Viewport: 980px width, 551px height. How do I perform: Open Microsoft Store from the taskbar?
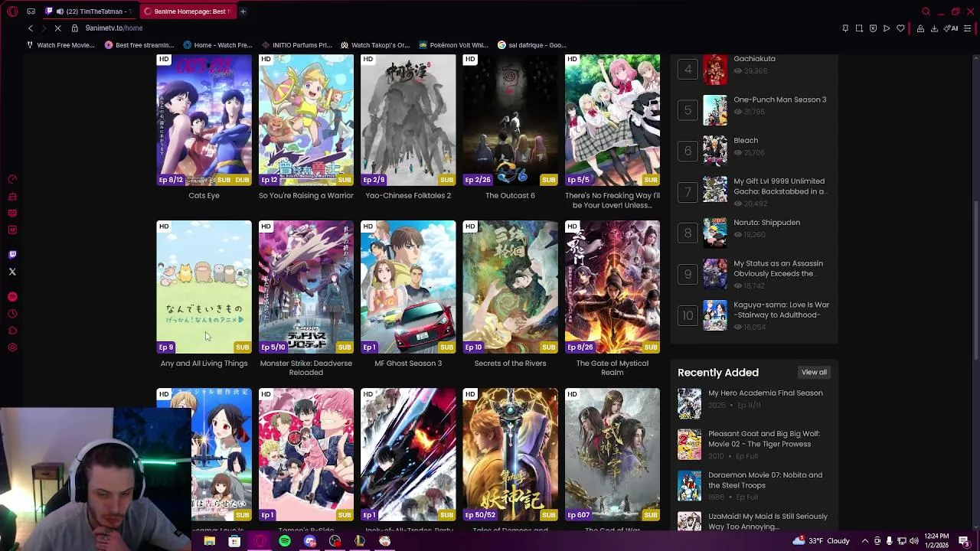point(234,541)
